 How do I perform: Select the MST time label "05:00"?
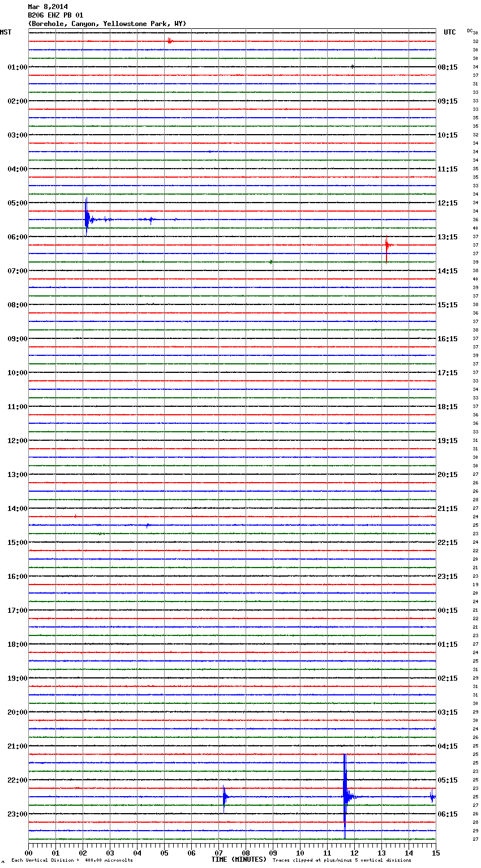[18, 203]
